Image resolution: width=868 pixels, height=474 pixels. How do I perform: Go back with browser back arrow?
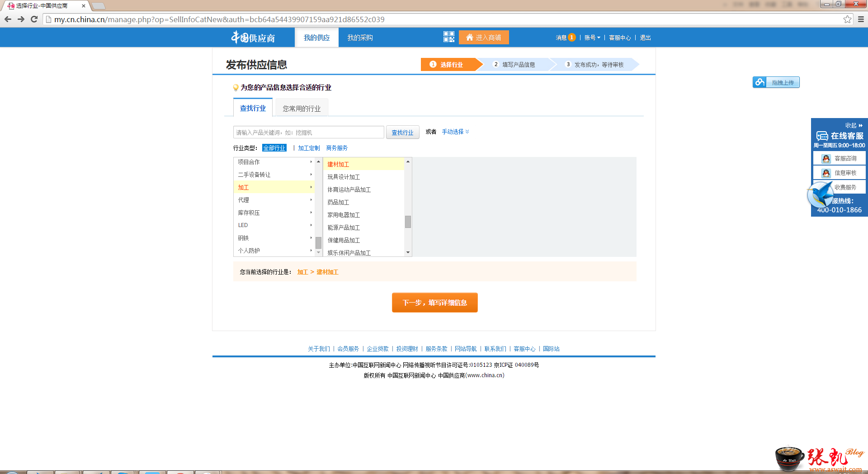point(8,19)
